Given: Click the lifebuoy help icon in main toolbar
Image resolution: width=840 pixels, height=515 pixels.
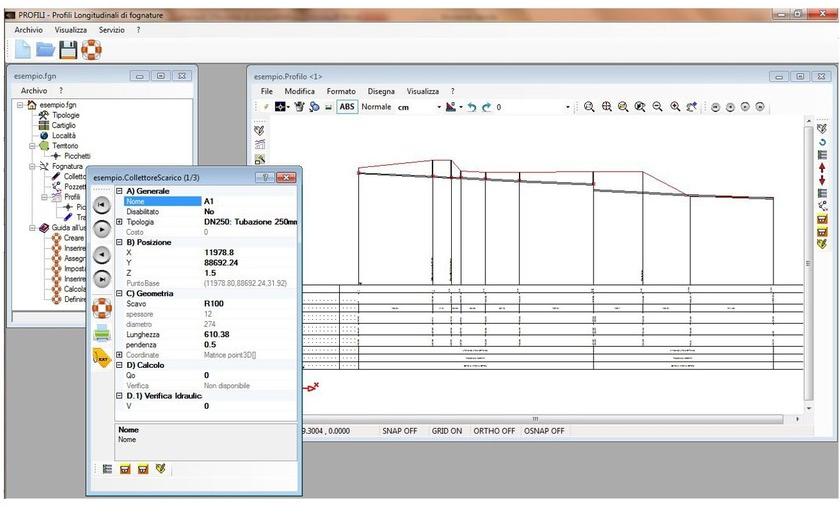Looking at the screenshot, I should pyautogui.click(x=91, y=49).
